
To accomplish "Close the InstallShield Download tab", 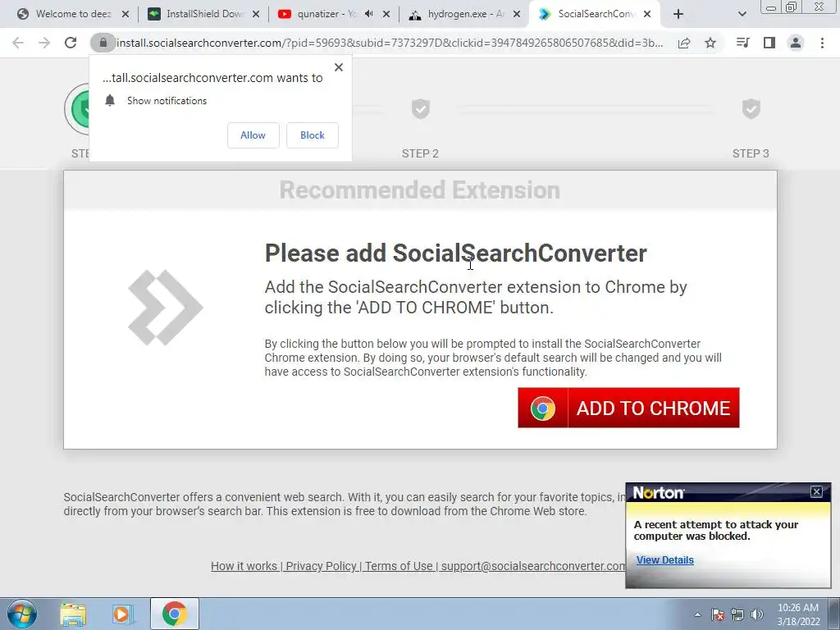I will click(256, 15).
